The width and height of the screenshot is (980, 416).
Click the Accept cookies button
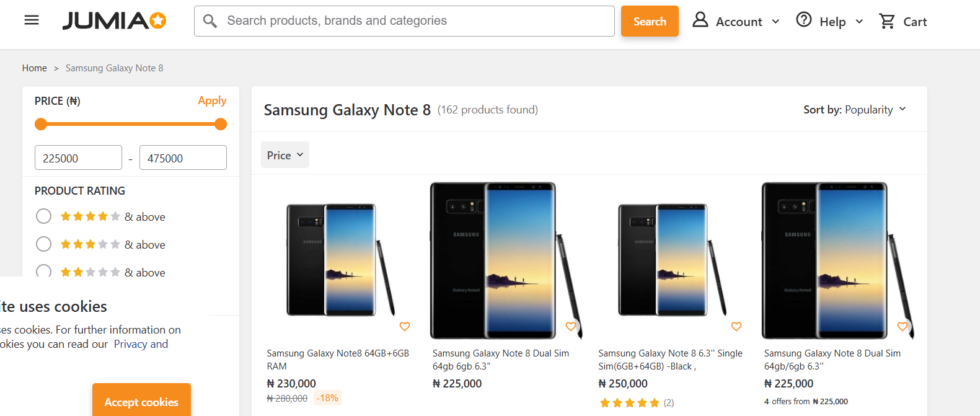tap(141, 402)
